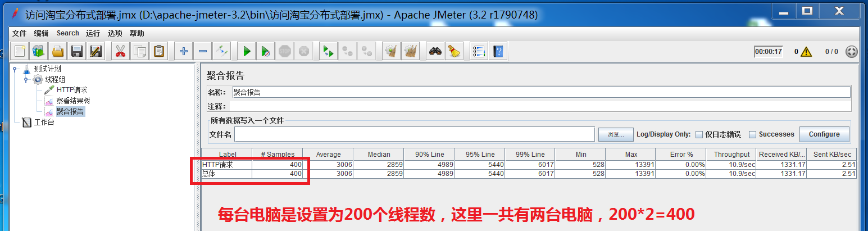The width and height of the screenshot is (868, 231).
Task: Sort by the Label column header
Action: tap(227, 155)
